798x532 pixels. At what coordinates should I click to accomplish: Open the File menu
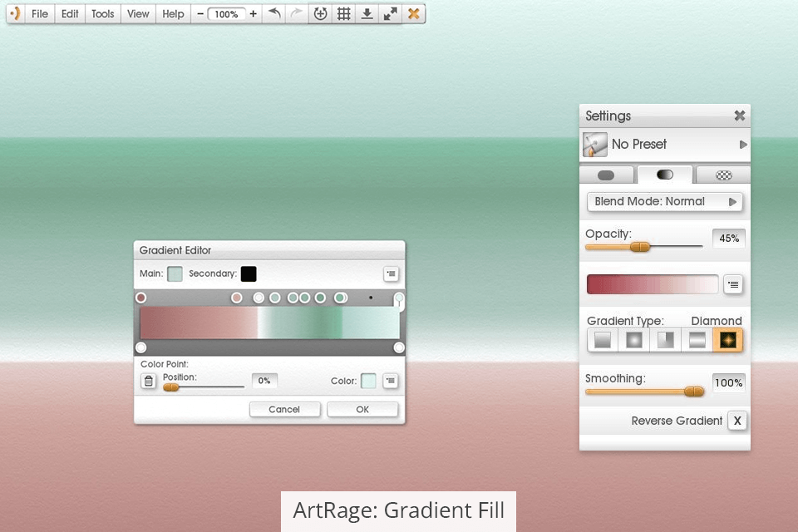[x=39, y=14]
